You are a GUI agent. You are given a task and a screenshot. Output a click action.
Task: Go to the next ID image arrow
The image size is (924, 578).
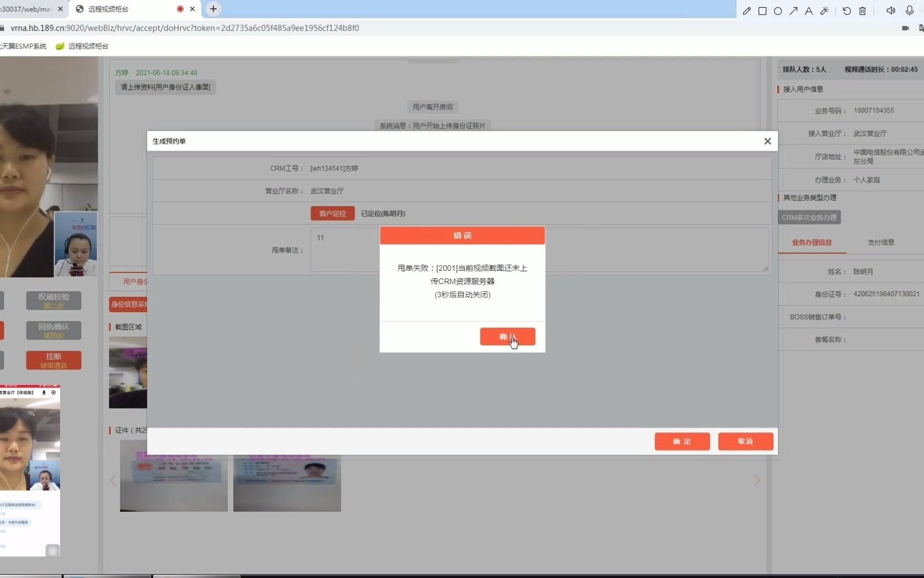pyautogui.click(x=757, y=480)
